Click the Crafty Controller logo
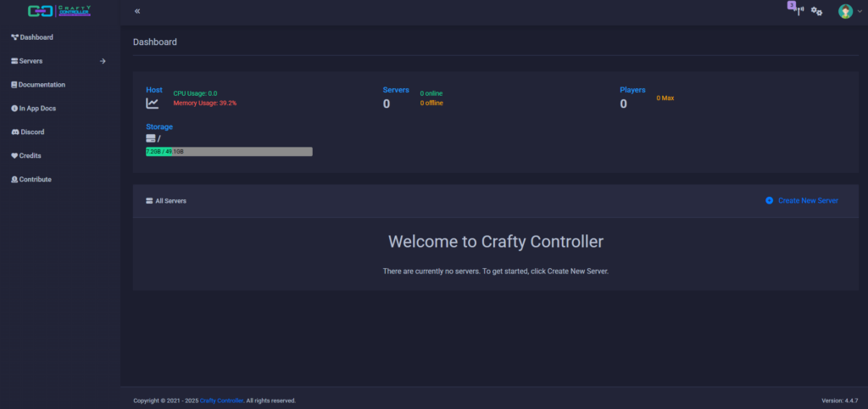This screenshot has height=409, width=868. (59, 10)
